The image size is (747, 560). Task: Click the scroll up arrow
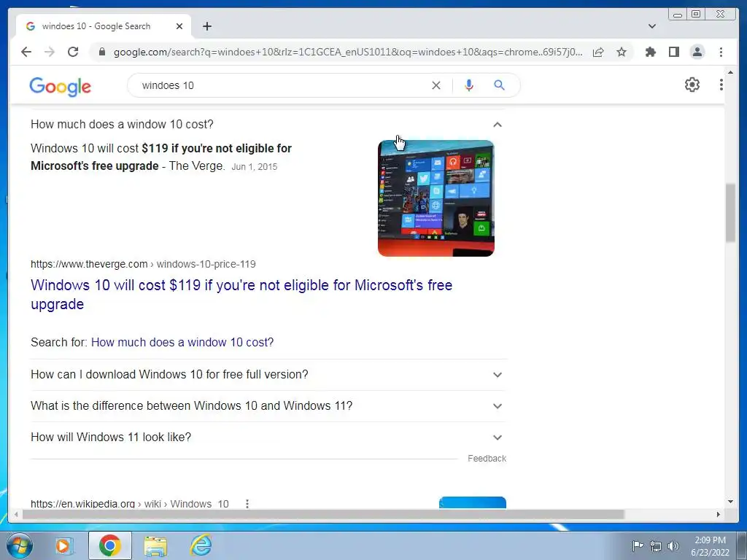click(x=730, y=72)
